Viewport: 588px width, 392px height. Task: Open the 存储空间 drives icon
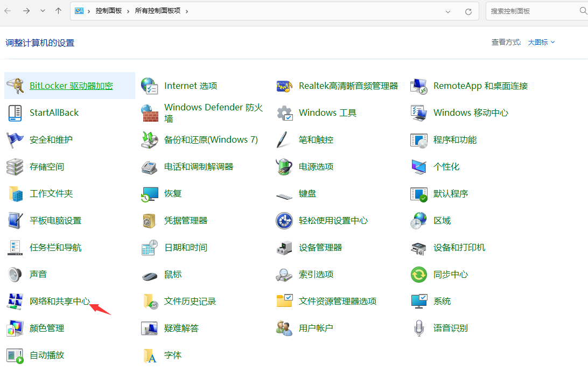point(16,167)
